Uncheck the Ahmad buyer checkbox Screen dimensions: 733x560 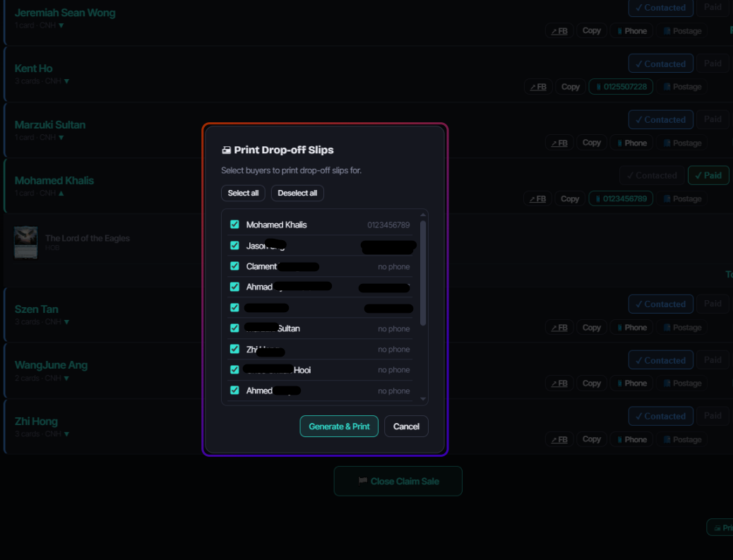234,287
